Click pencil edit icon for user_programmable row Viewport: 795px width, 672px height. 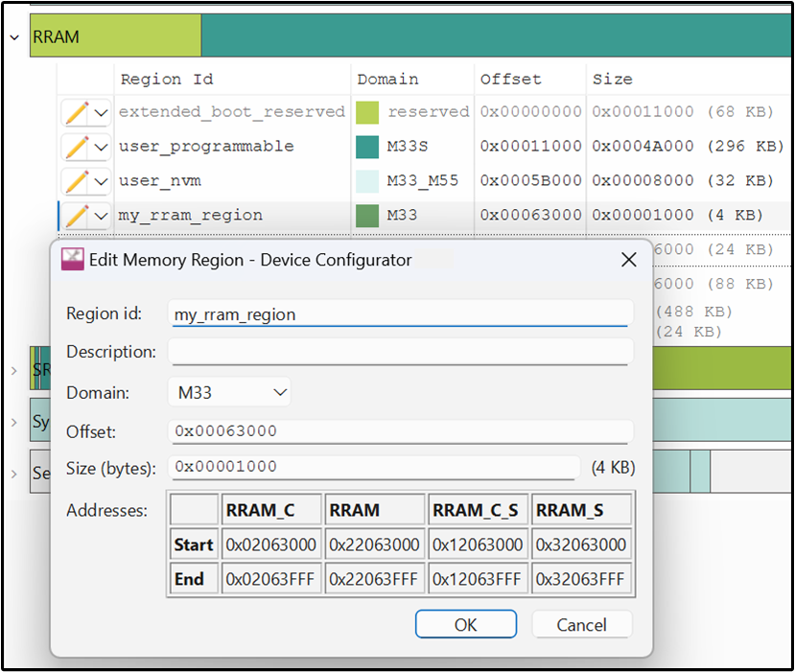pos(77,147)
